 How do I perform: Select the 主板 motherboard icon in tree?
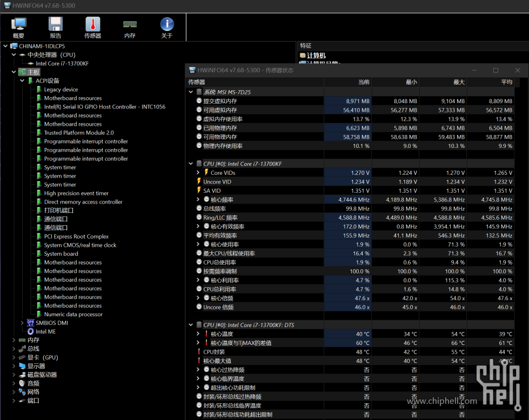(22, 72)
